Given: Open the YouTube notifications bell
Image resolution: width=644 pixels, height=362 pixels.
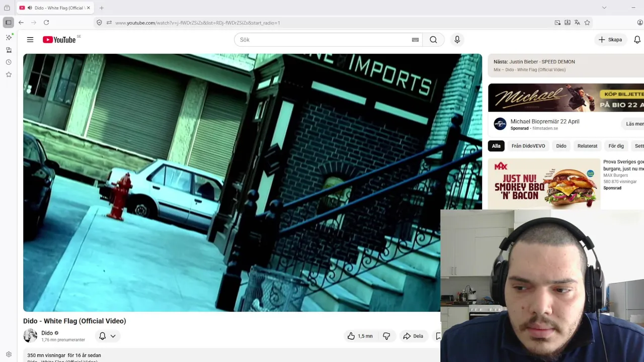Looking at the screenshot, I should tap(637, 40).
